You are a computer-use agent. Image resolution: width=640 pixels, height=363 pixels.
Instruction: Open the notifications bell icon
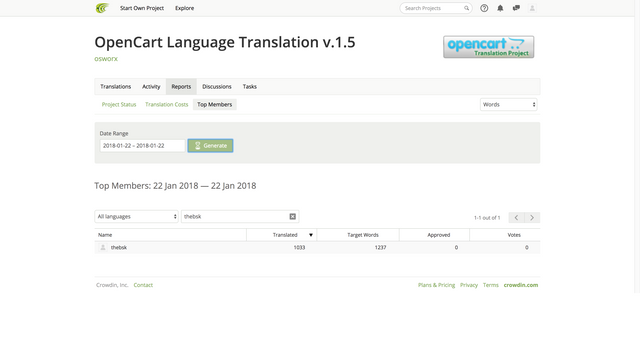tap(500, 8)
